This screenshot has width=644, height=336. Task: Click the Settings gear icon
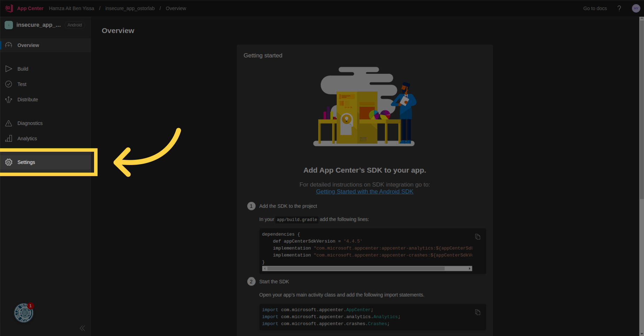(x=9, y=162)
